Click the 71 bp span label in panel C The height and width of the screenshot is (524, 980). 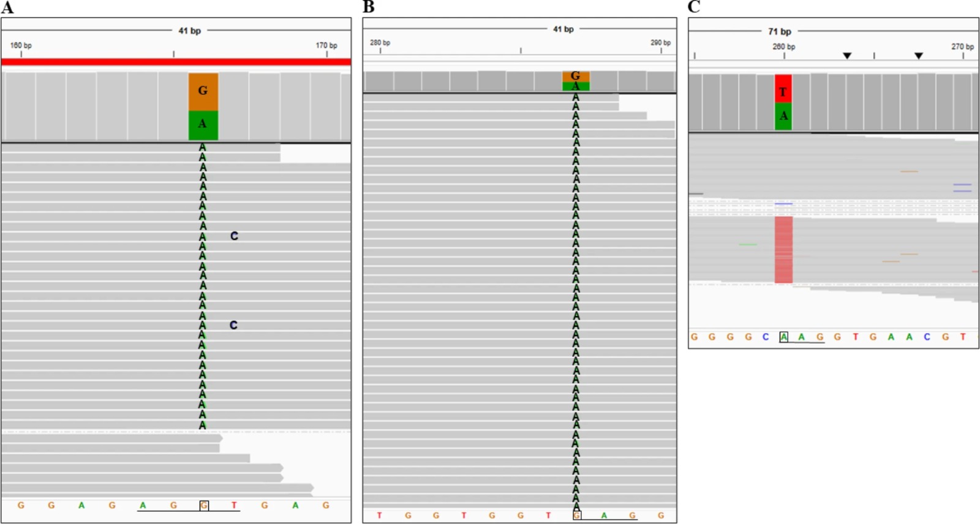click(x=780, y=31)
